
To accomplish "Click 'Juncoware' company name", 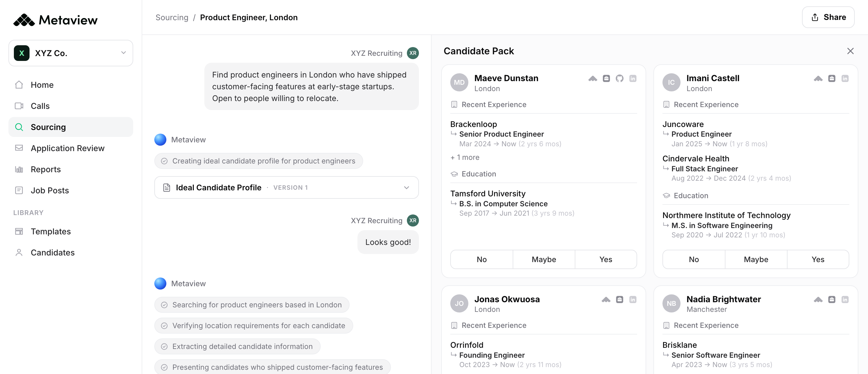I will pyautogui.click(x=683, y=124).
